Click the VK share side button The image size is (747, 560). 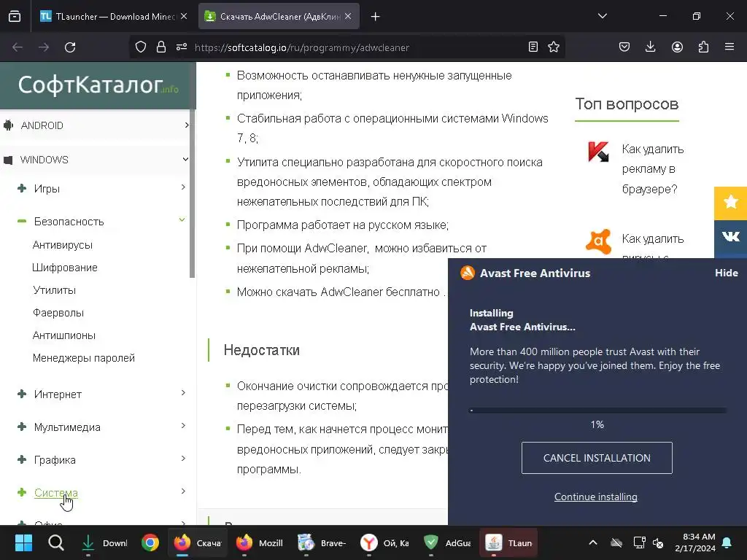[730, 236]
